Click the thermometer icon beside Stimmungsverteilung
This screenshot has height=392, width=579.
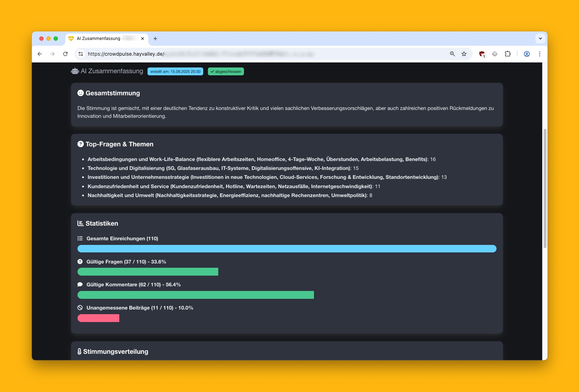coord(79,352)
